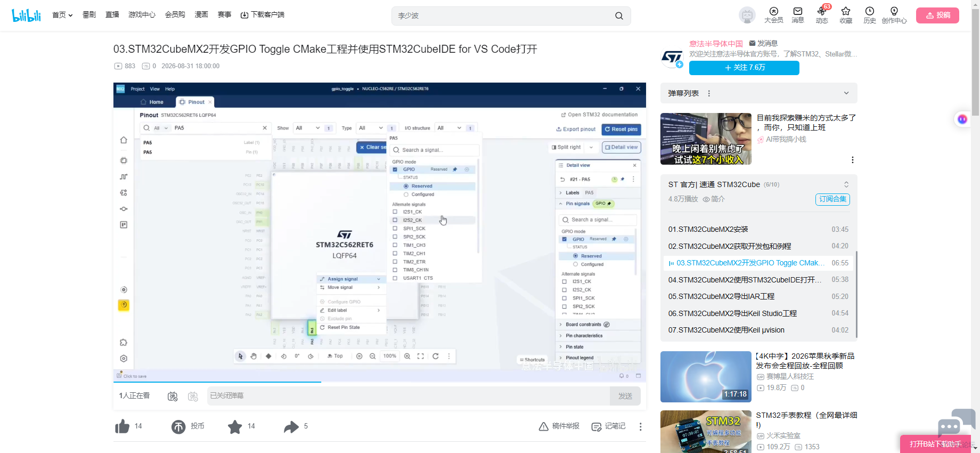Open the 赛博星人科技汪 channel link

click(x=785, y=376)
